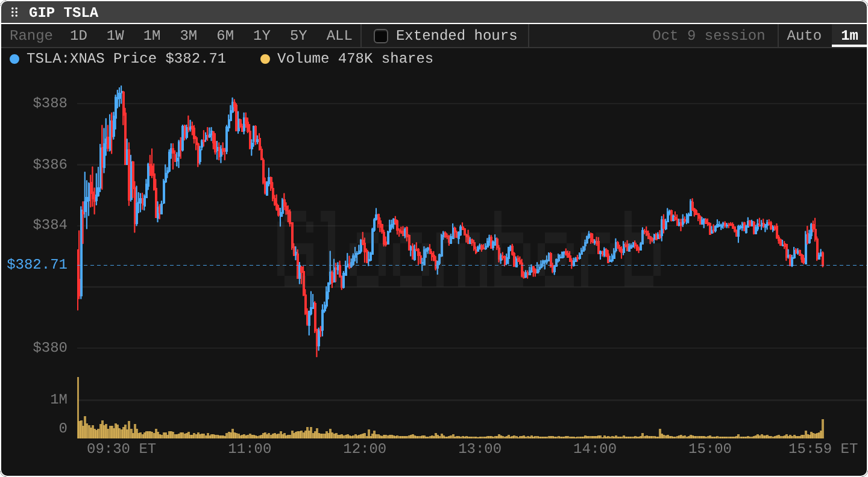Click the Oct 9 session label
The width and height of the screenshot is (868, 477).
tap(708, 36)
